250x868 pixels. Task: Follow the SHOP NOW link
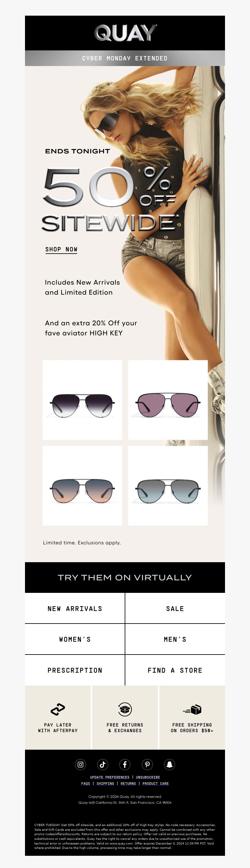[x=61, y=250]
